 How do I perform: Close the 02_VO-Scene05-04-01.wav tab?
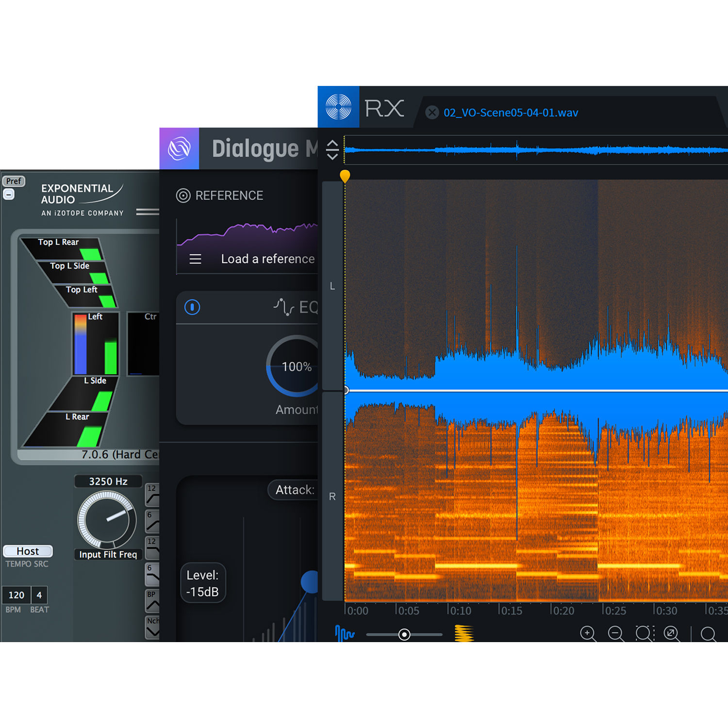pyautogui.click(x=432, y=113)
